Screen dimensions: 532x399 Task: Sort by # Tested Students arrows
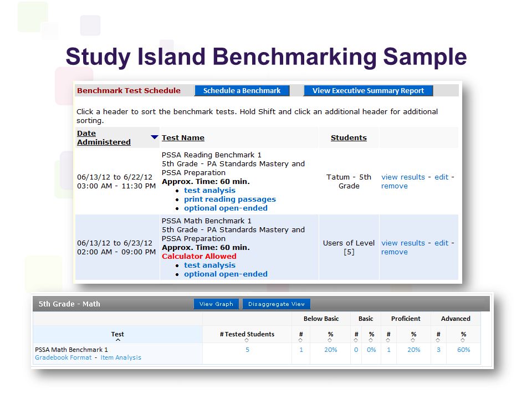(247, 340)
